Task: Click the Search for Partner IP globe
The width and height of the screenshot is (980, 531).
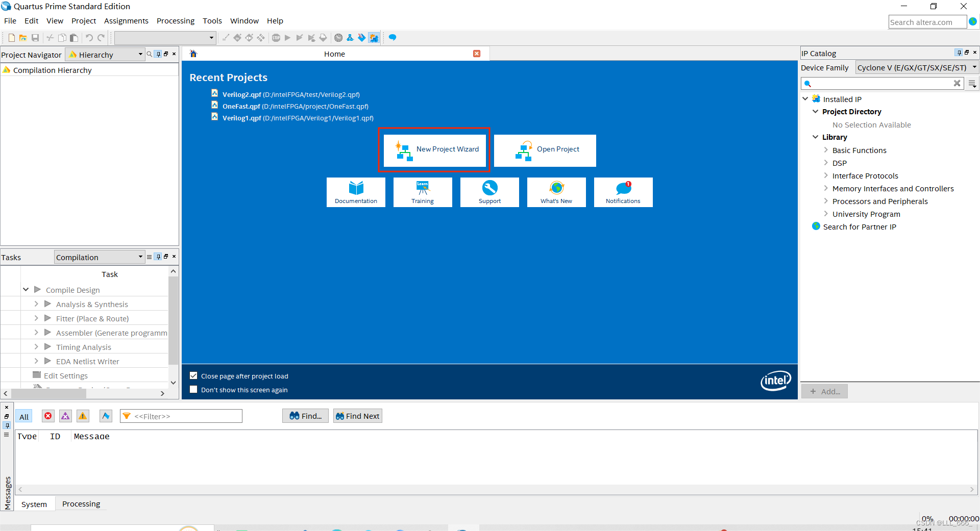Action: (816, 226)
